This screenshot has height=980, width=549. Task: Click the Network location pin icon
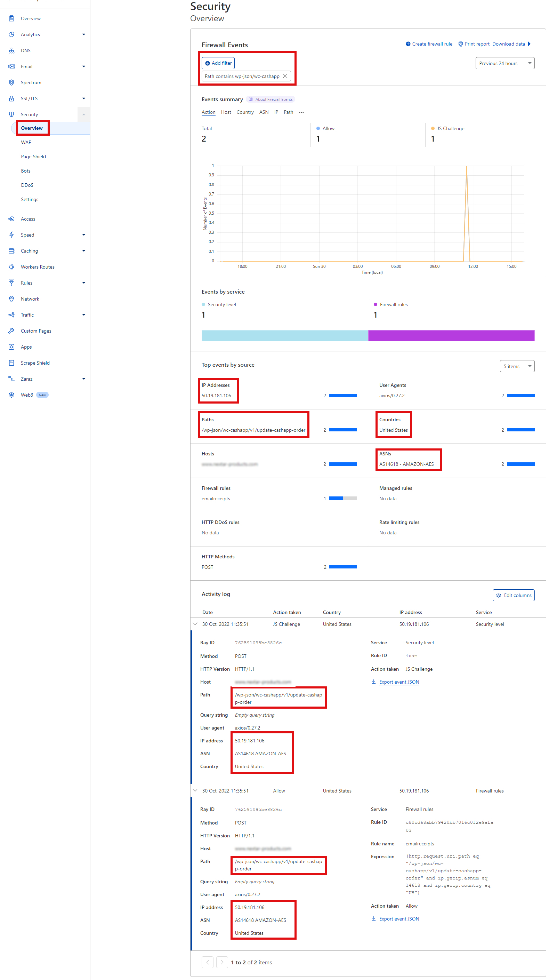click(x=11, y=298)
